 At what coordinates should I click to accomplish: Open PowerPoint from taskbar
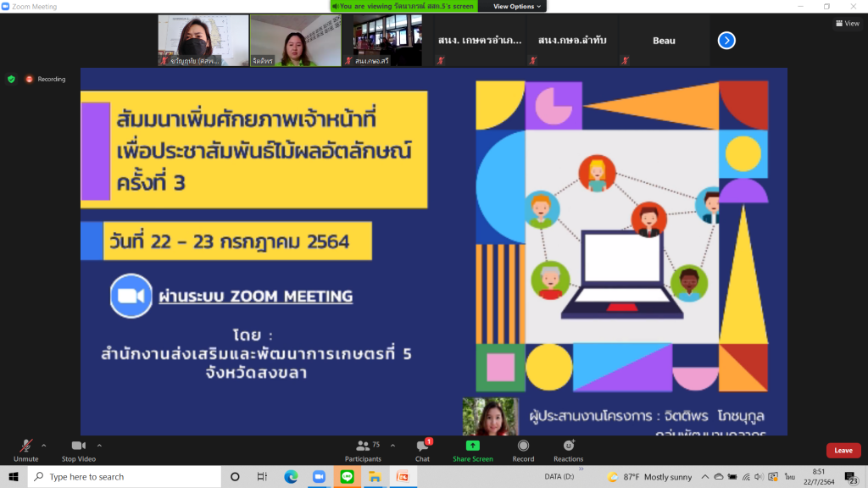click(x=403, y=476)
